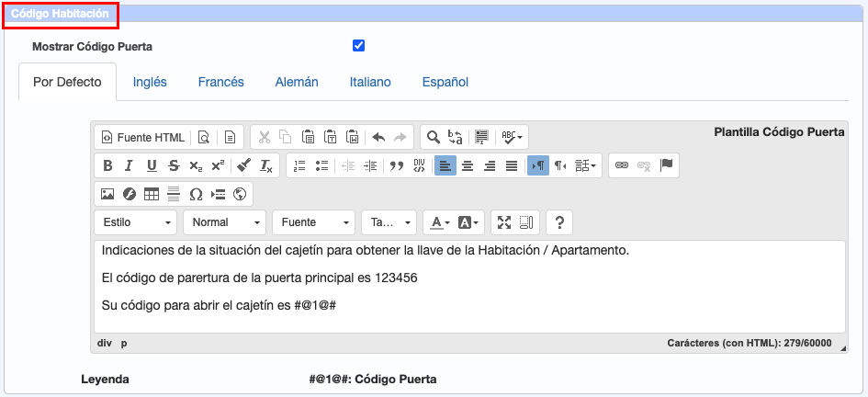Viewport: 868px width, 397px height.
Task: Center align the text
Action: pos(468,165)
